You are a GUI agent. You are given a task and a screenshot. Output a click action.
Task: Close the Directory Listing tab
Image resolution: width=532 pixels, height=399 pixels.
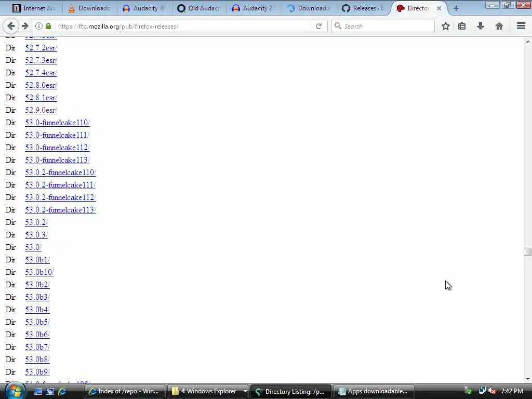pos(438,8)
